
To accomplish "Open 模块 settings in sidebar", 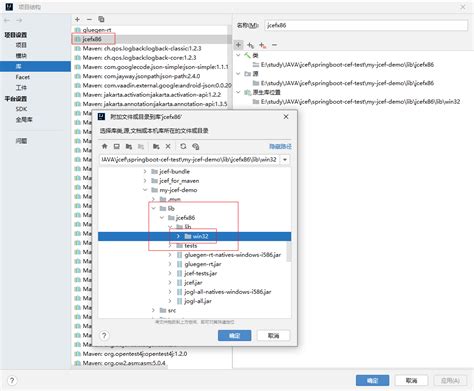I will coord(21,56).
